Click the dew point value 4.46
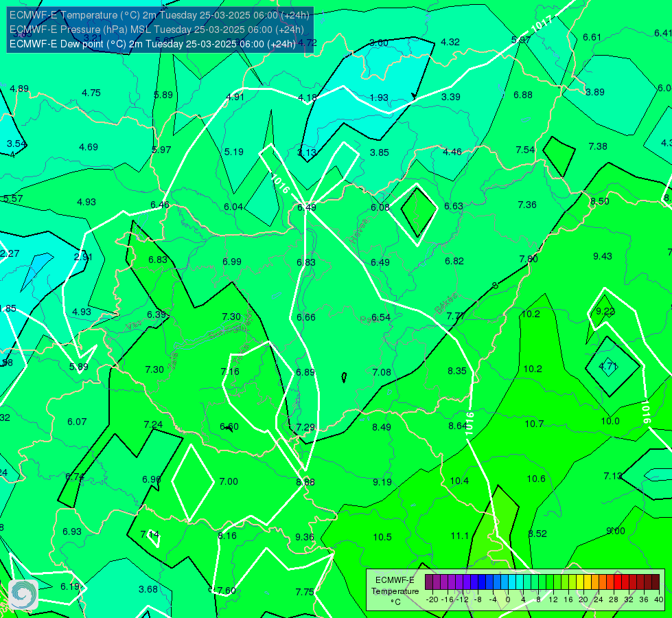672x618 pixels. pyautogui.click(x=452, y=152)
